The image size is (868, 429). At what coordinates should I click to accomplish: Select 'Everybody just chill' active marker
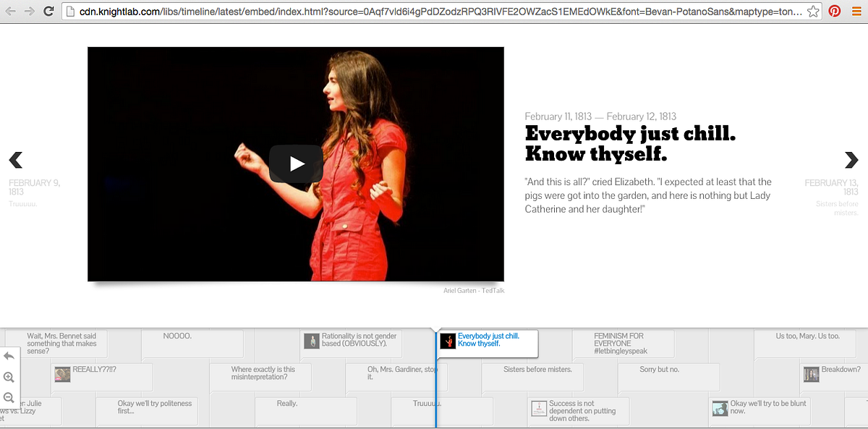(x=488, y=343)
